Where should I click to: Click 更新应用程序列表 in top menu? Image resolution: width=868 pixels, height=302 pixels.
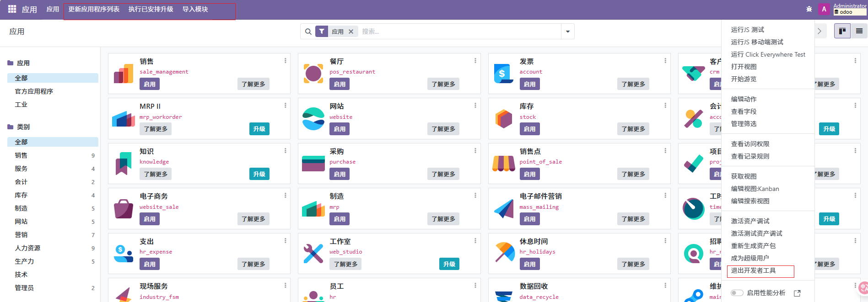pyautogui.click(x=94, y=9)
